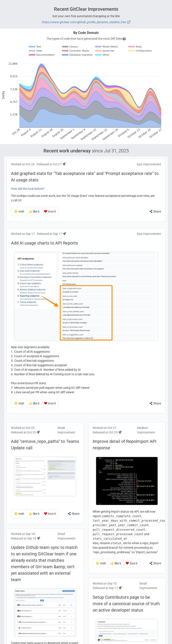
Task: Click the heart icon on the RepoImport API card
Action: click(x=127, y=563)
